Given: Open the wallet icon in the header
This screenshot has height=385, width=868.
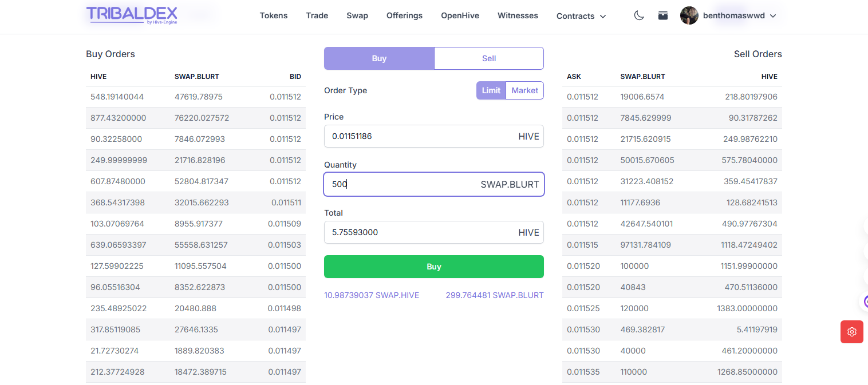Looking at the screenshot, I should click(x=663, y=16).
